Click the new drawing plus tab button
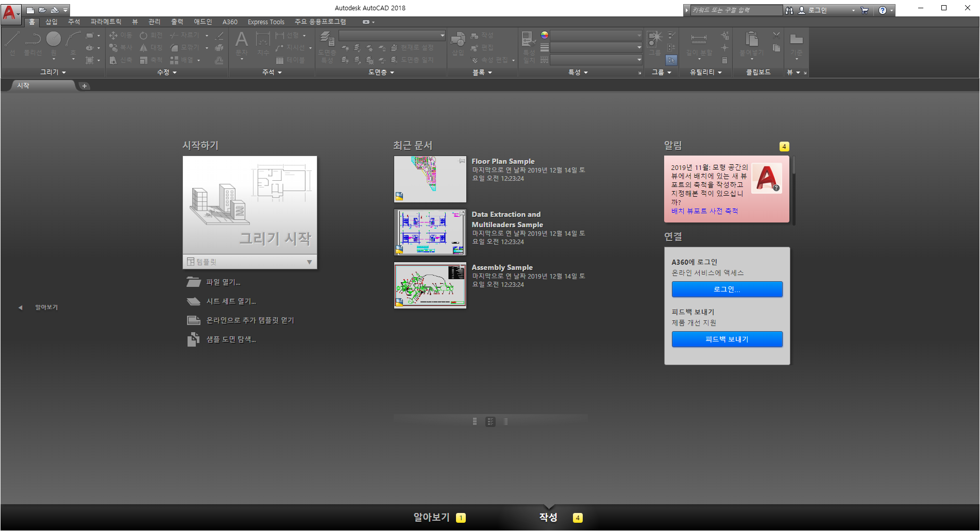The height and width of the screenshot is (531, 980). (x=85, y=86)
